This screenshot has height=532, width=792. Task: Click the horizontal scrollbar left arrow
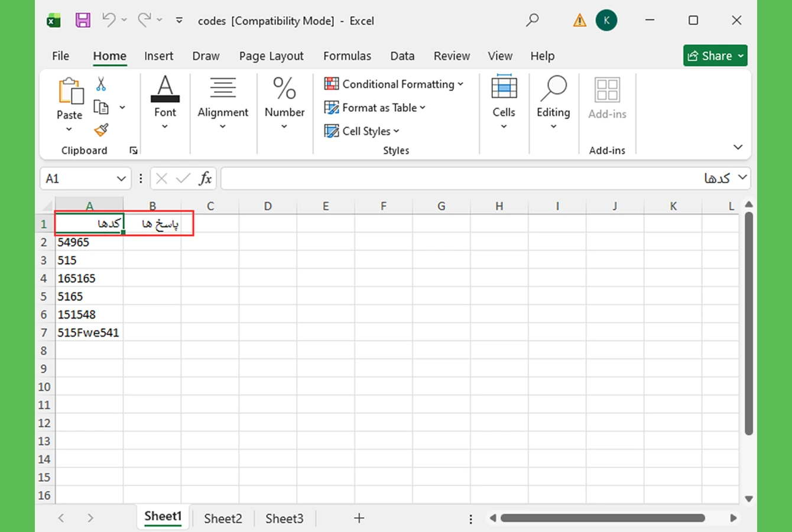492,518
